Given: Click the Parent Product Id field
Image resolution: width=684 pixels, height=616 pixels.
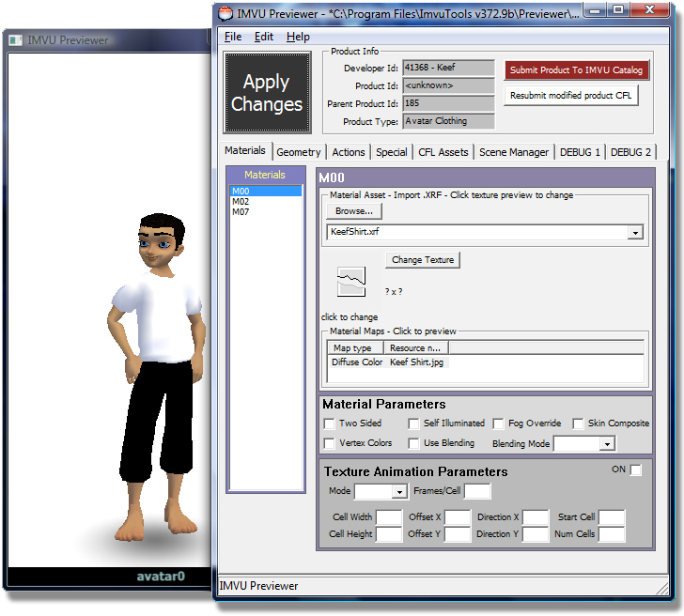Looking at the screenshot, I should (448, 103).
